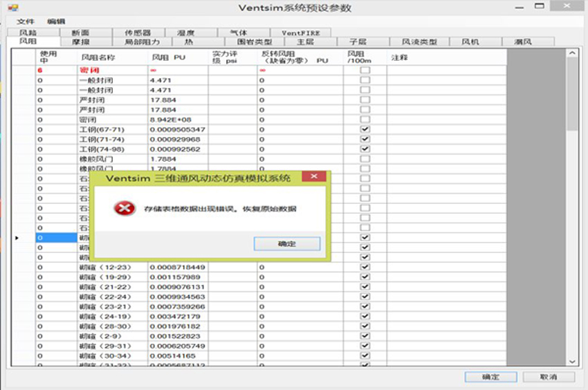
Task: Click the 取消 button
Action: 549,377
